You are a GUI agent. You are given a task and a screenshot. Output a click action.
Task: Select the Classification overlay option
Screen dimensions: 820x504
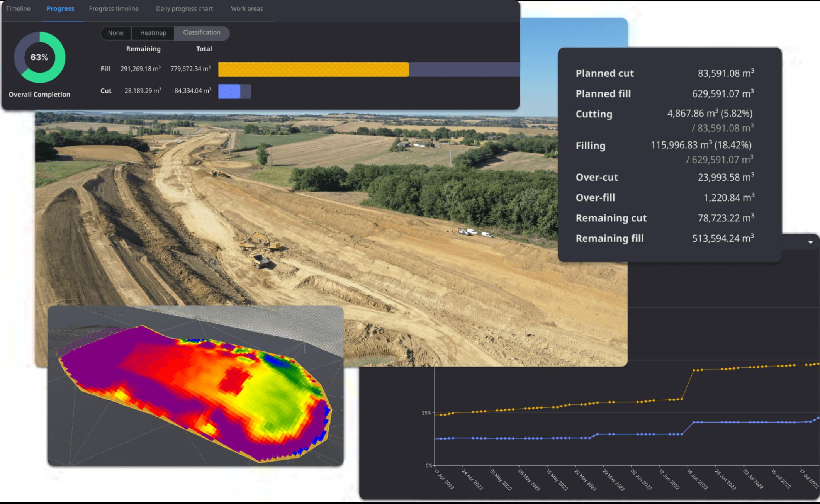tap(202, 33)
